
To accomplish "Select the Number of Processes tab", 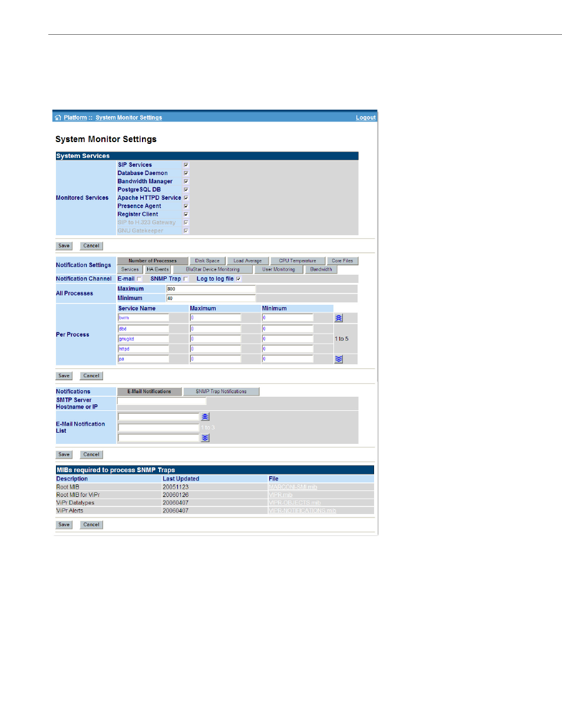I will pos(153,261).
